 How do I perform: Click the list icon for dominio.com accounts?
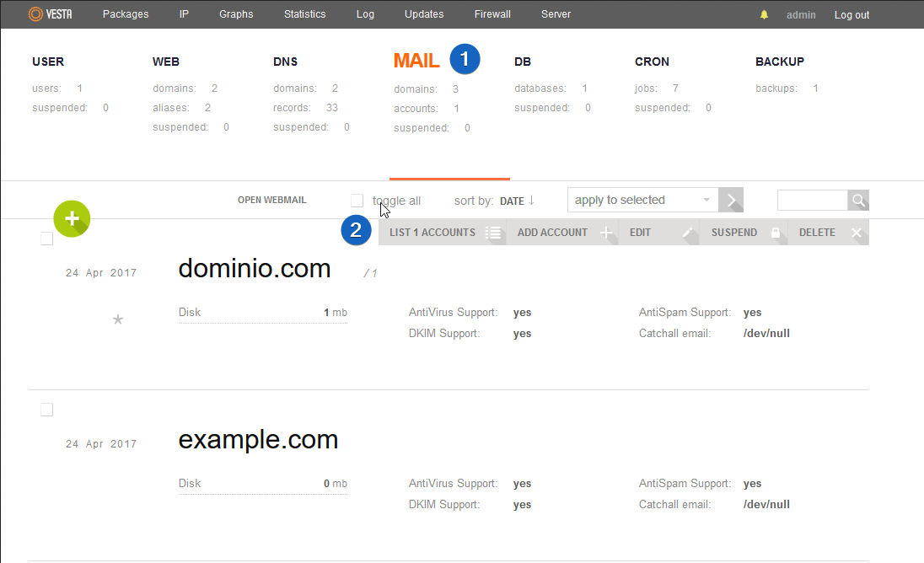[x=493, y=233]
